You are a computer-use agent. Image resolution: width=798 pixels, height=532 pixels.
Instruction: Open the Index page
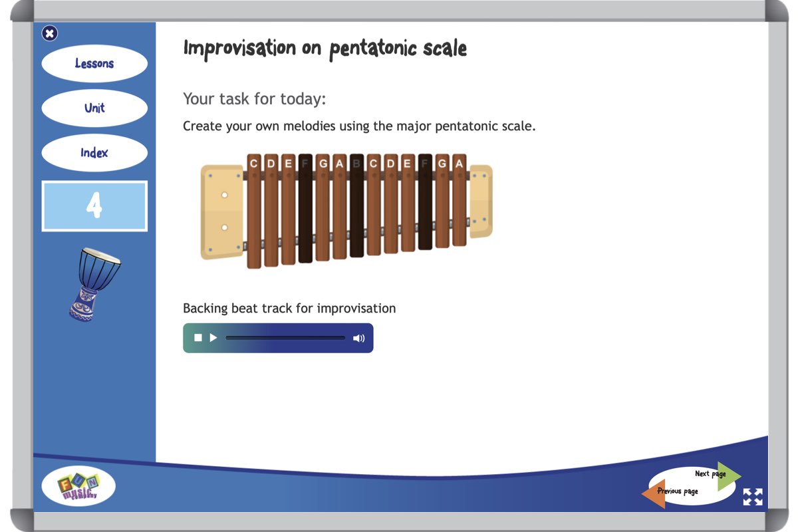coord(94,152)
